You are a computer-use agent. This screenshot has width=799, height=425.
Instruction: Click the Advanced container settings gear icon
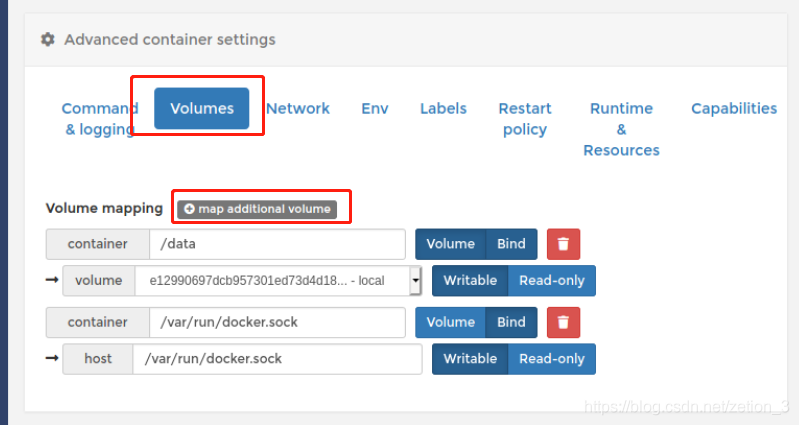click(x=47, y=40)
